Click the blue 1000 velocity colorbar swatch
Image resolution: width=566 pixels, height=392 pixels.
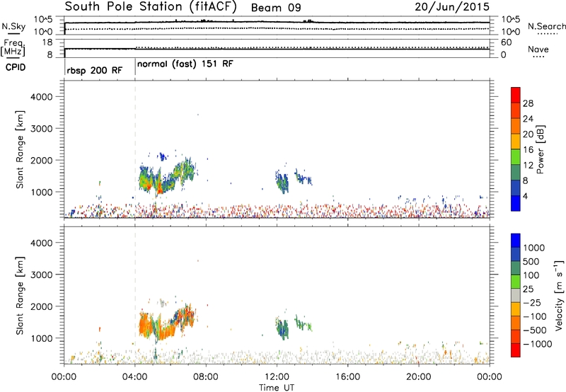[516, 241]
